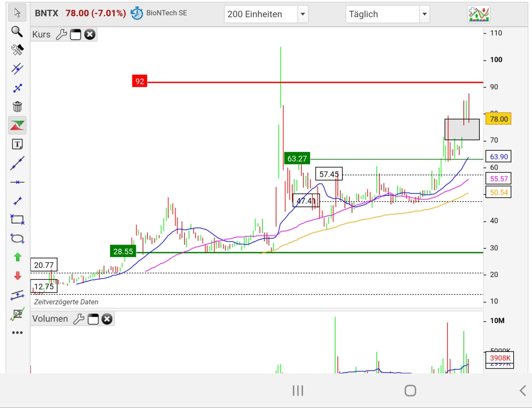This screenshot has width=532, height=408.
Task: Click the orange 50.54 moving average value
Action: coord(498,192)
